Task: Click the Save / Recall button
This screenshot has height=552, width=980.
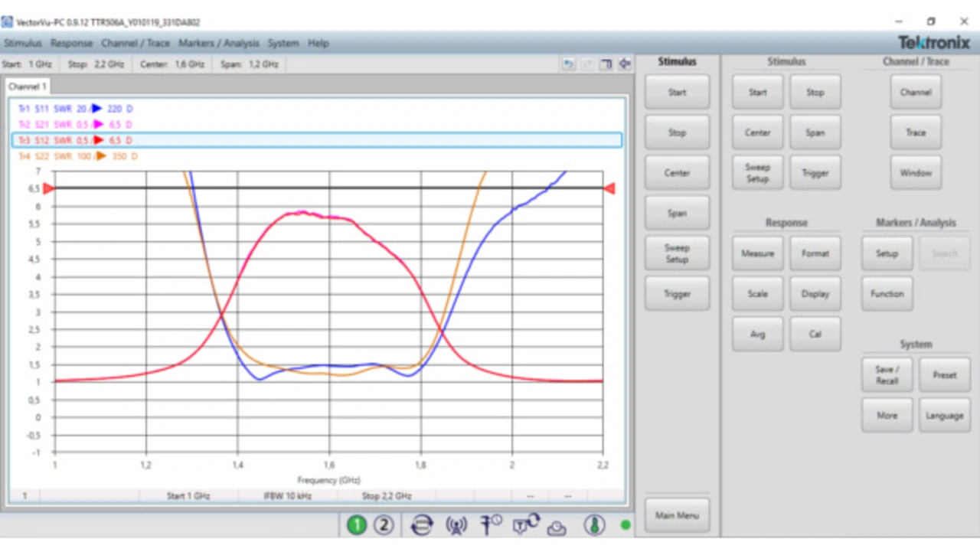Action: [887, 375]
